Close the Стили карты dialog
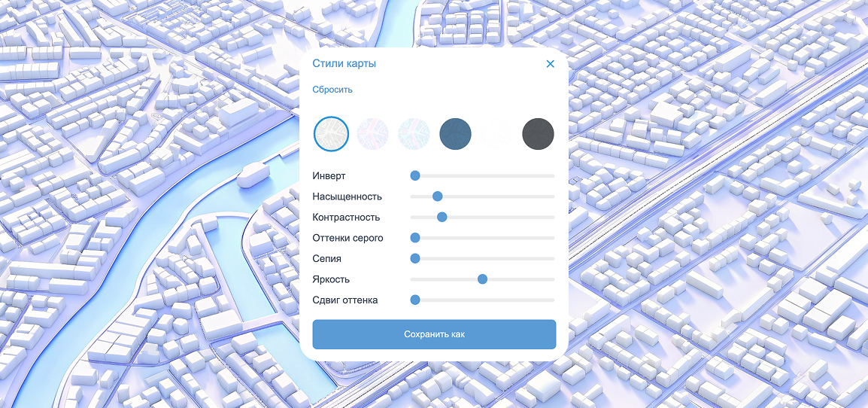 (550, 64)
